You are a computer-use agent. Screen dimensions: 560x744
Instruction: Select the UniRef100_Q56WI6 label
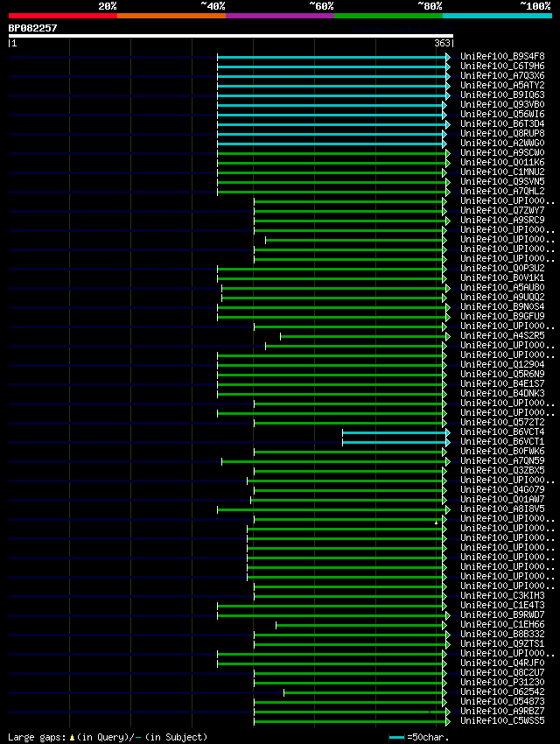pos(502,114)
